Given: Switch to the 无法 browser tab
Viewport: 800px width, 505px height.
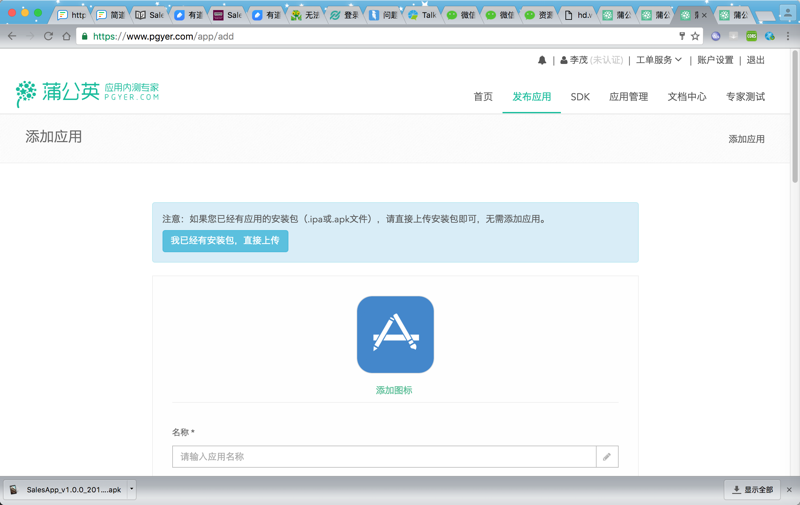Looking at the screenshot, I should pos(305,15).
